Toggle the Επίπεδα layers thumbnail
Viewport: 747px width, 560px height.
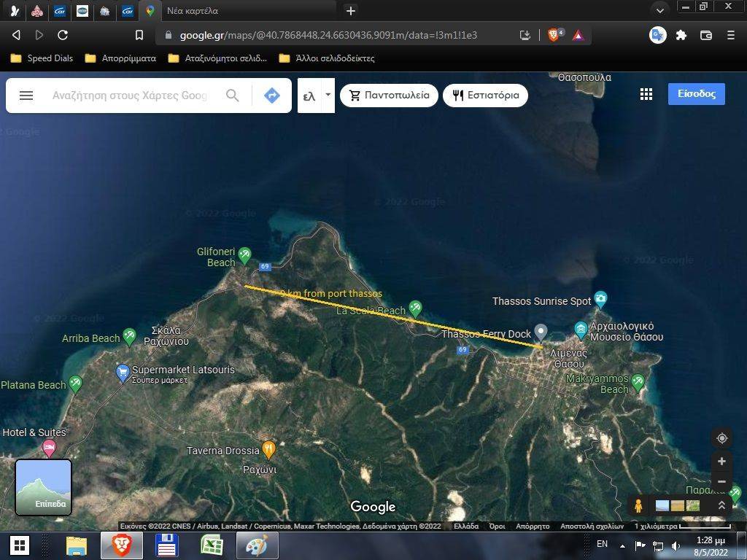coord(44,487)
